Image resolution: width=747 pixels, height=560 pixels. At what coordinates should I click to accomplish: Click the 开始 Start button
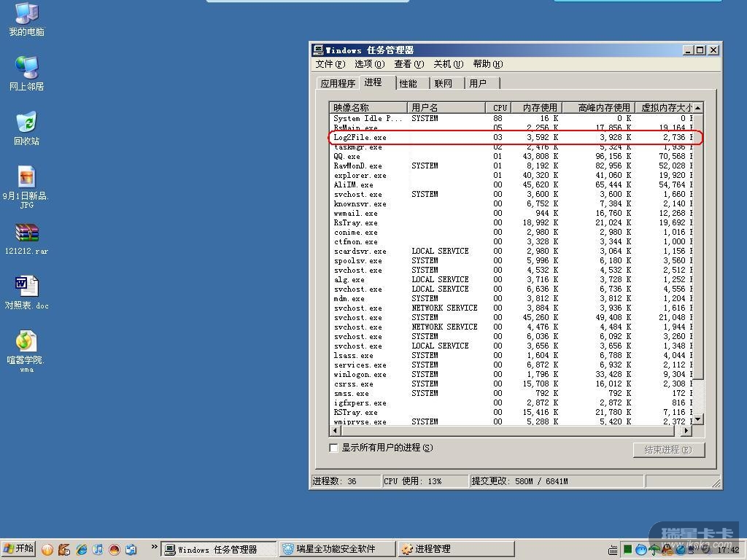20,549
